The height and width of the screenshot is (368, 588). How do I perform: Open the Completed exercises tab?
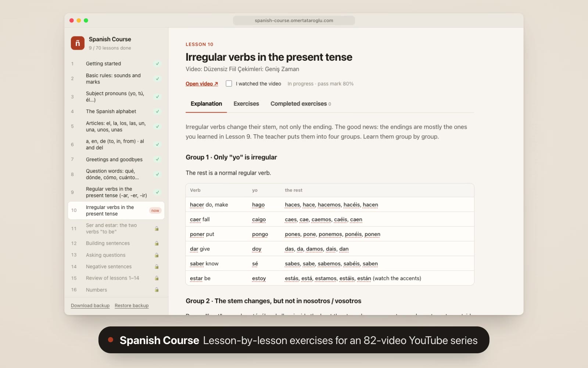[x=301, y=104]
